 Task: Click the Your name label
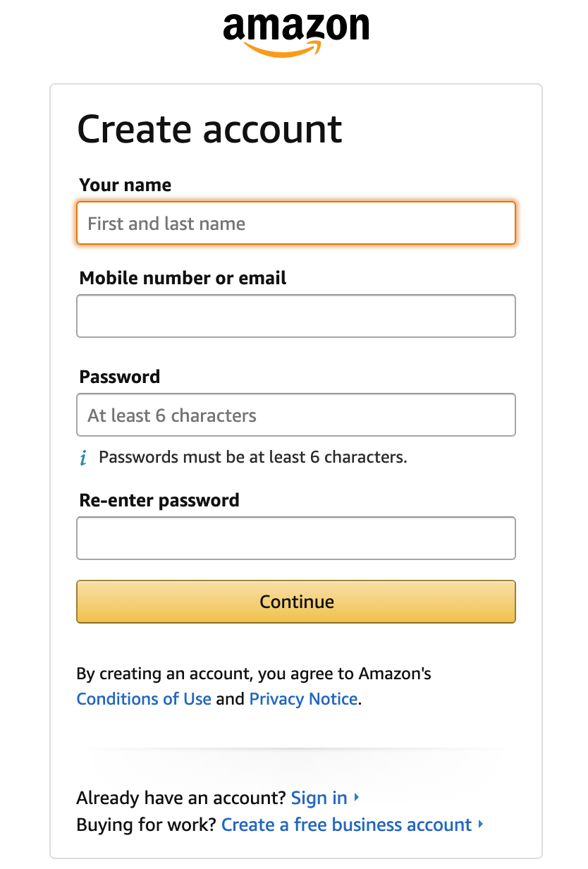[x=125, y=185]
